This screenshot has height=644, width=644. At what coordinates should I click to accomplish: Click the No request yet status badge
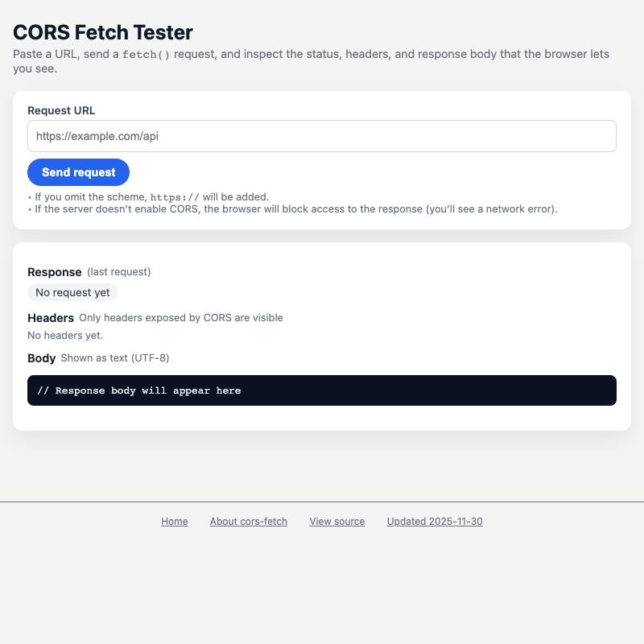click(72, 292)
